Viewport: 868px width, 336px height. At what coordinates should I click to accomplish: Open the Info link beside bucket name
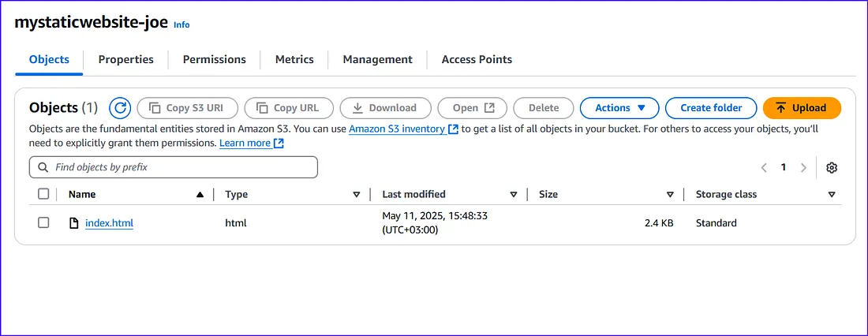click(x=181, y=25)
